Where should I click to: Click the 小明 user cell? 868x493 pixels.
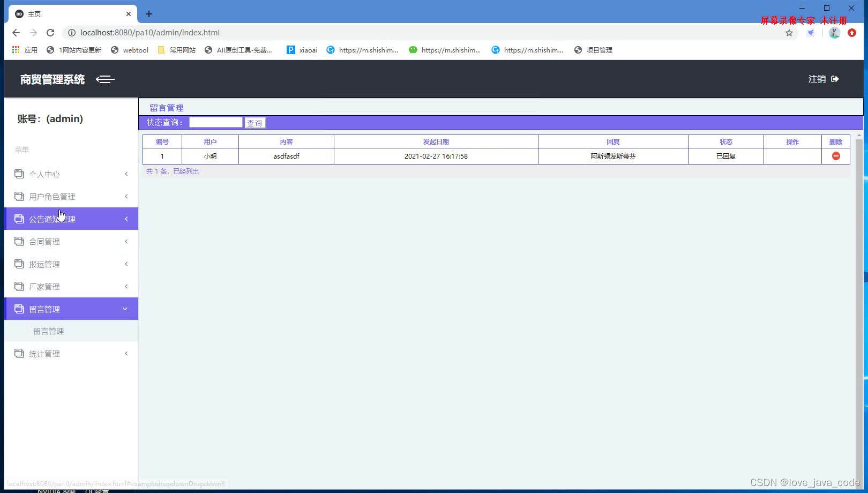(210, 156)
